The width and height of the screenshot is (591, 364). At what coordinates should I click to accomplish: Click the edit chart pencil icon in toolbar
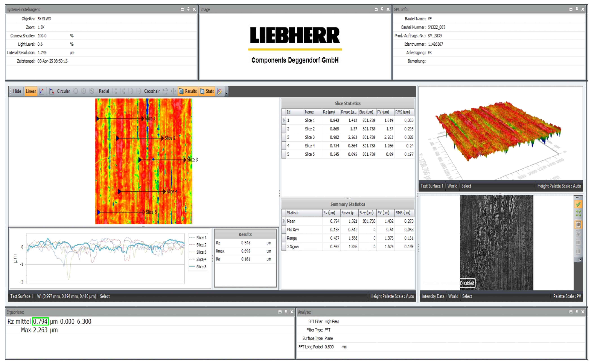(219, 91)
